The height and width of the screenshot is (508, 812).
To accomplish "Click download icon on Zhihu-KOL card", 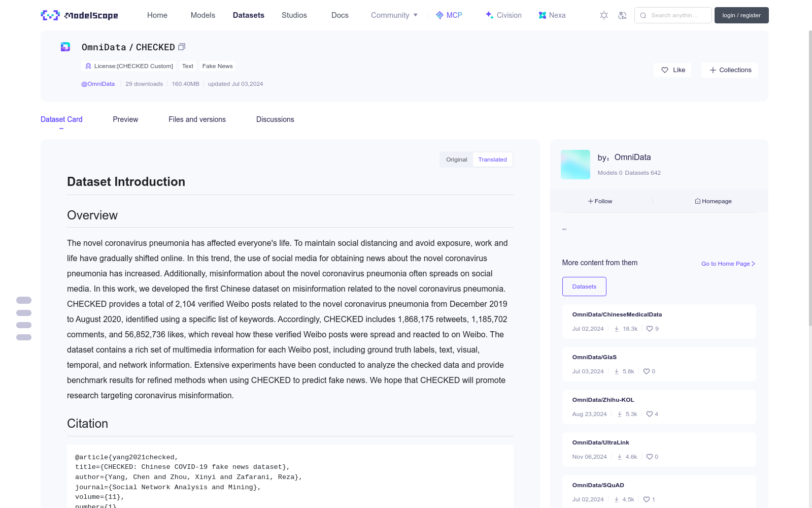I will click(620, 414).
